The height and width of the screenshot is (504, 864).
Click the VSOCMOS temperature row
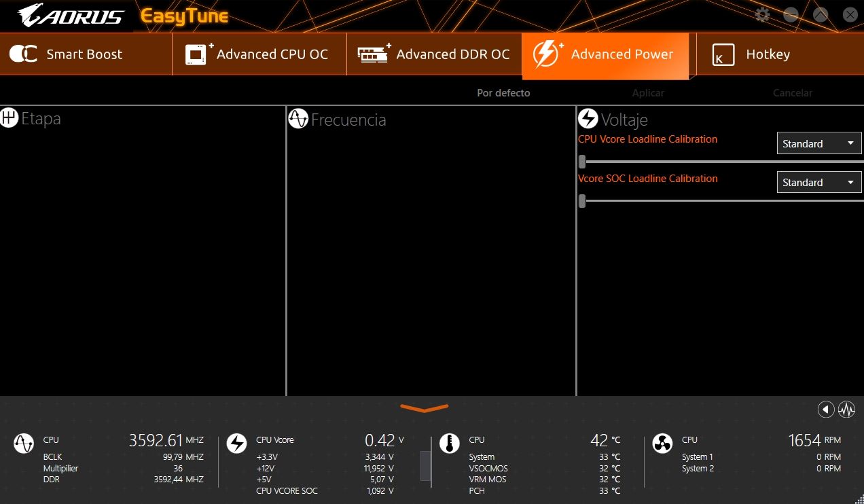tap(545, 469)
